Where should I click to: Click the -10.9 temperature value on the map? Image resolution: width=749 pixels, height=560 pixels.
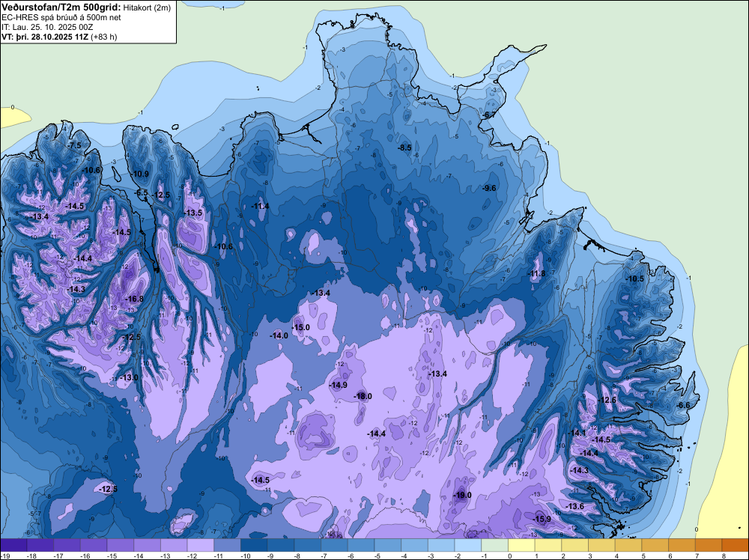[141, 174]
